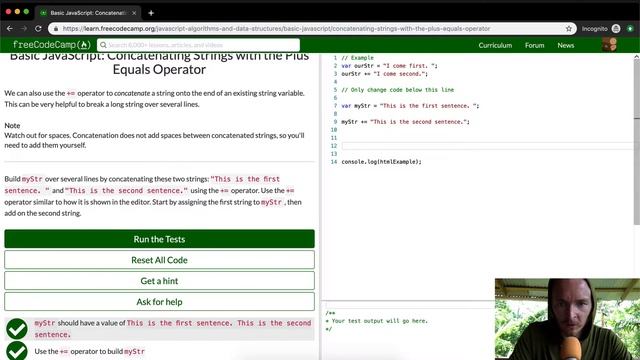Focus the lesson search field

pyautogui.click(x=198, y=45)
